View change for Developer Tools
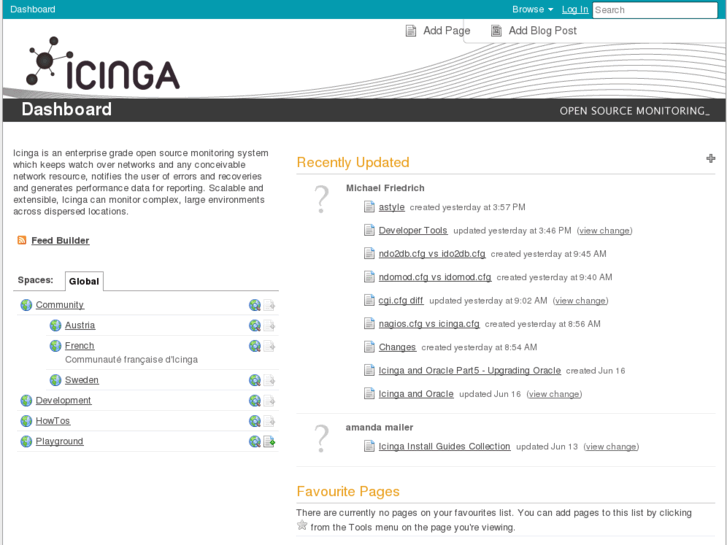The image size is (727, 545). (605, 231)
